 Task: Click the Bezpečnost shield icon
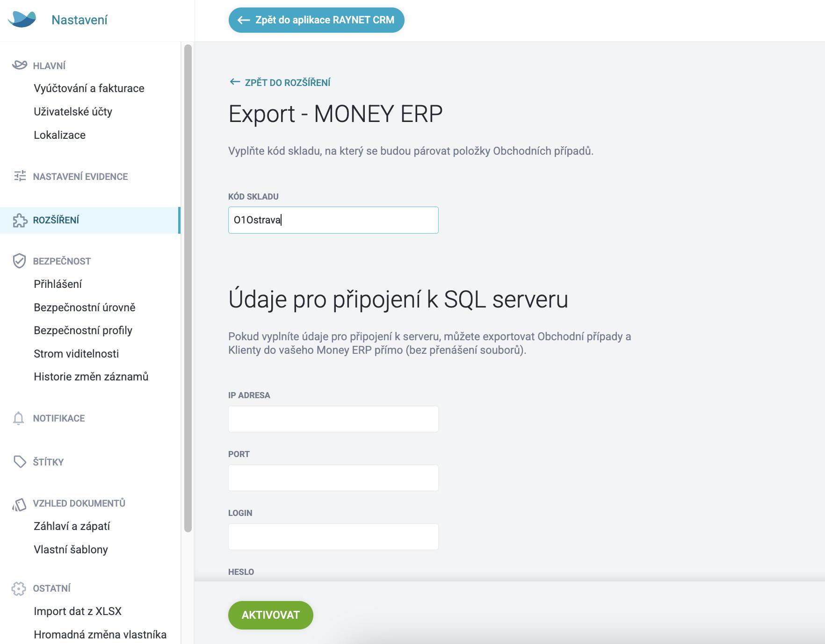pyautogui.click(x=19, y=261)
